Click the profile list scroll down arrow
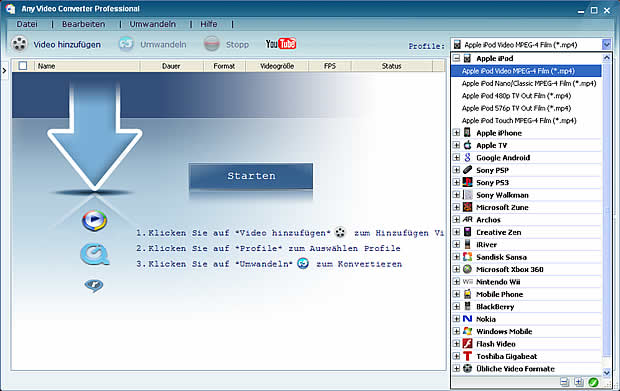The image size is (620, 391). [606, 372]
